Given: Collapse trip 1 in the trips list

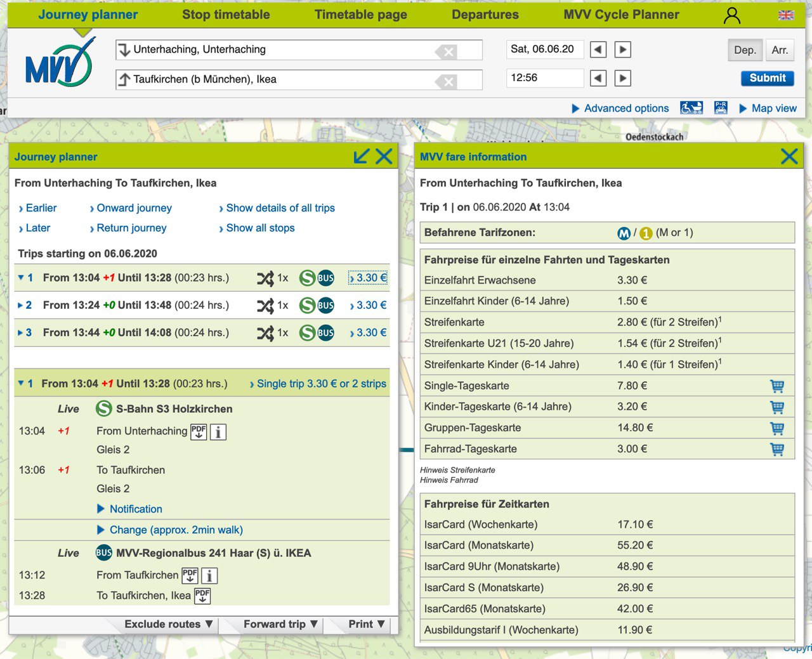Looking at the screenshot, I should coord(21,278).
